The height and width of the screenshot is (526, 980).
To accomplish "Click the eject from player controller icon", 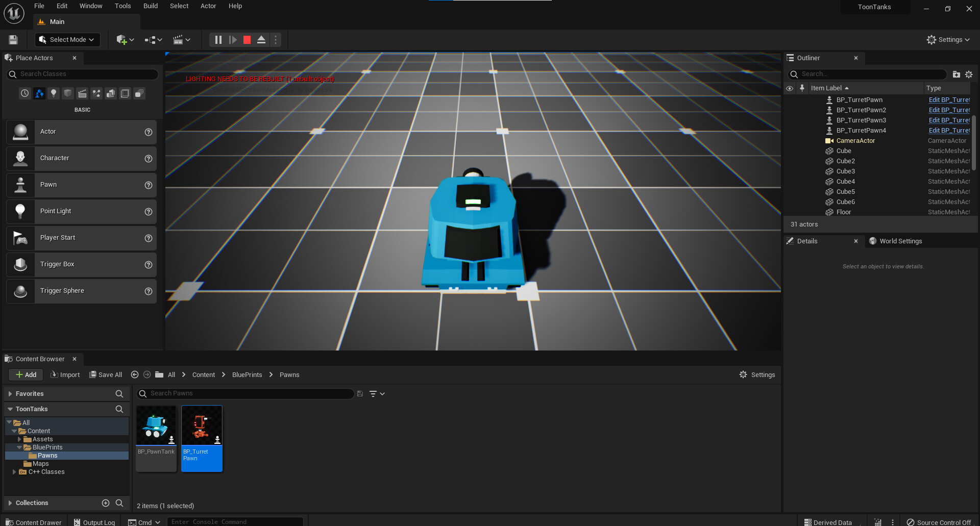I will point(261,40).
